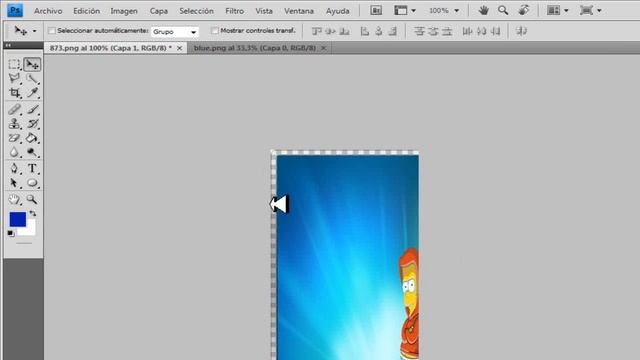Open the Grupo dropdown
Image resolution: width=640 pixels, height=360 pixels.
click(175, 31)
